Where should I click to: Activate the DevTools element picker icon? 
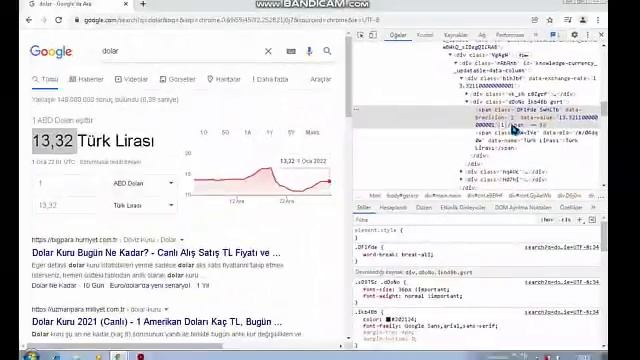coord(360,35)
